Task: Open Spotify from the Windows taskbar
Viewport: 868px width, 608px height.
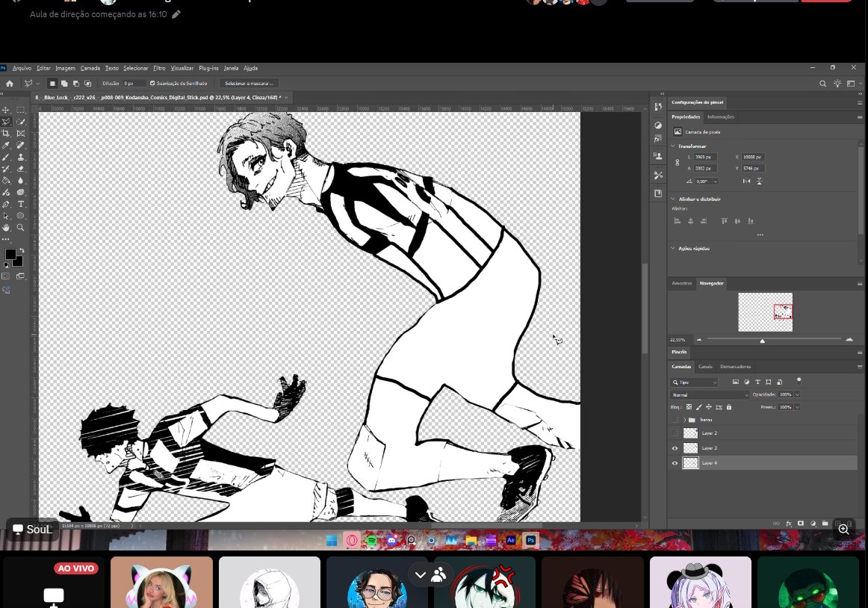Action: pyautogui.click(x=371, y=541)
